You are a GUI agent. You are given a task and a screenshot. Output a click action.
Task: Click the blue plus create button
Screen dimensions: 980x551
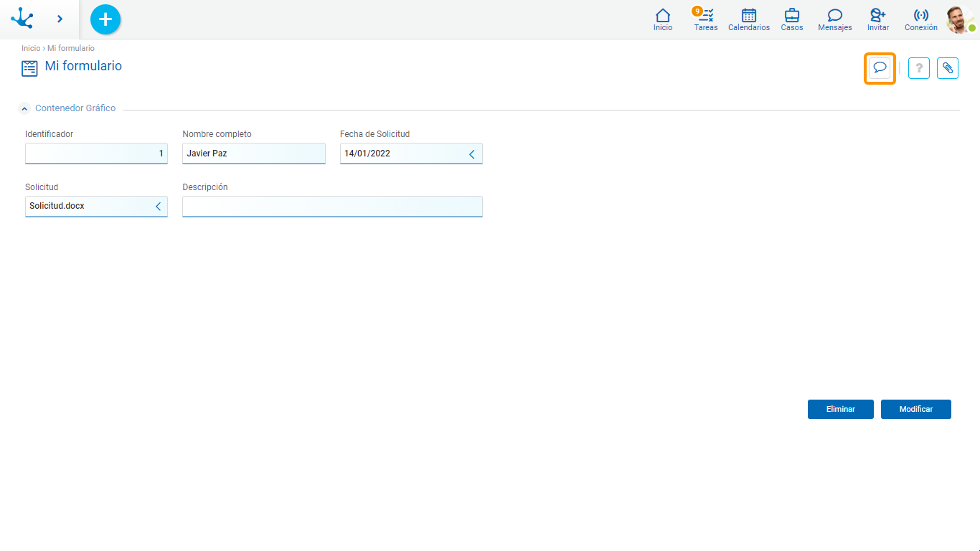pyautogui.click(x=105, y=19)
